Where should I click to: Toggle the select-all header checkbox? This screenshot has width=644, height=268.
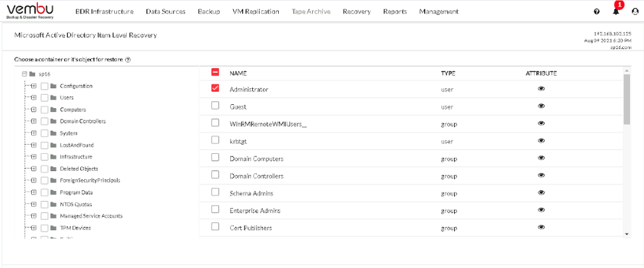click(x=215, y=72)
